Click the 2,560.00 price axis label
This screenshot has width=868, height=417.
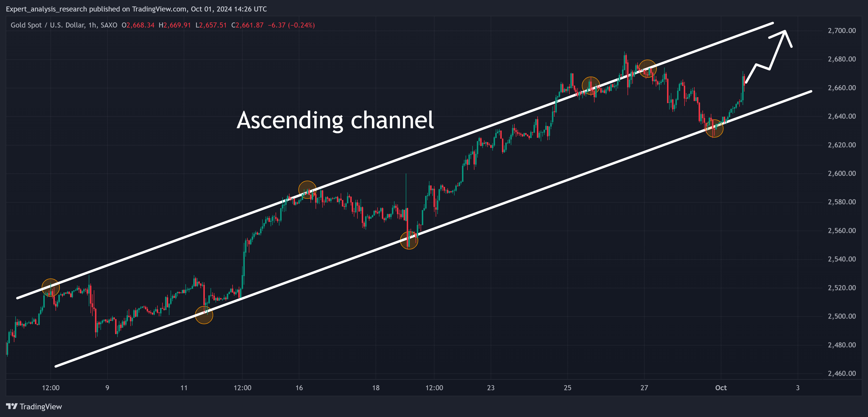pyautogui.click(x=842, y=231)
